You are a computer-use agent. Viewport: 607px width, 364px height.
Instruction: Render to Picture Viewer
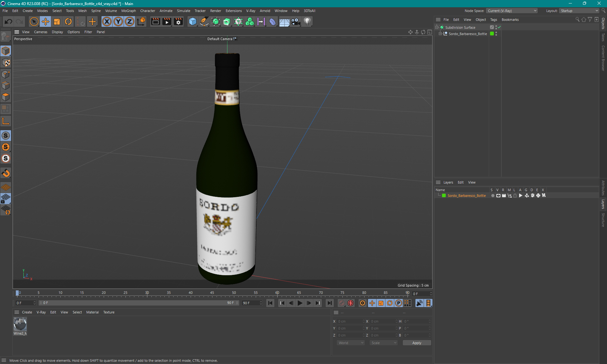167,21
